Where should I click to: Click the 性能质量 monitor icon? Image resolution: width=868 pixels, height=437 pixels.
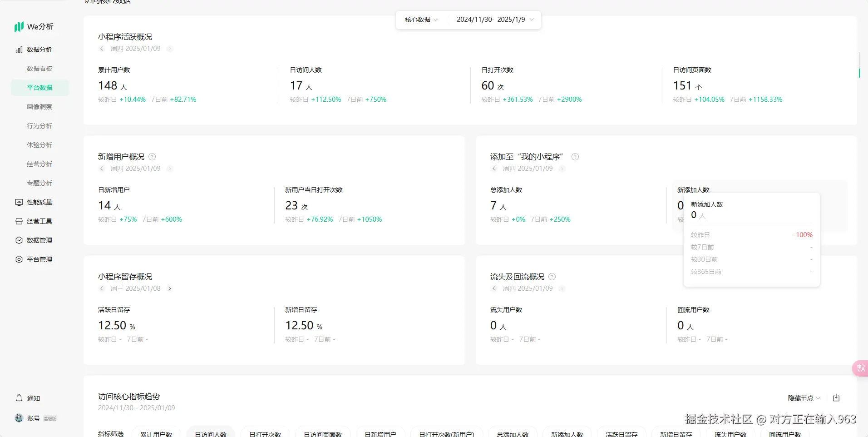19,202
